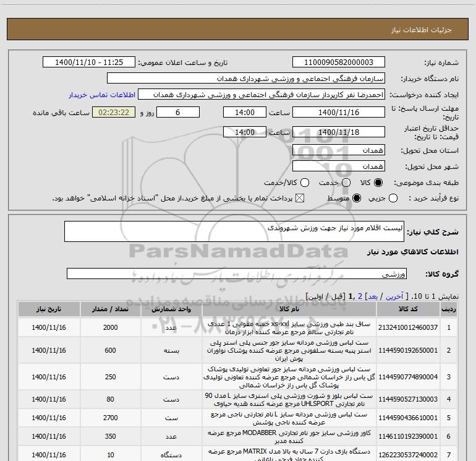Screen dimensions: 476x461
Task: Click the delivery province field همدان
Action: (x=339, y=150)
